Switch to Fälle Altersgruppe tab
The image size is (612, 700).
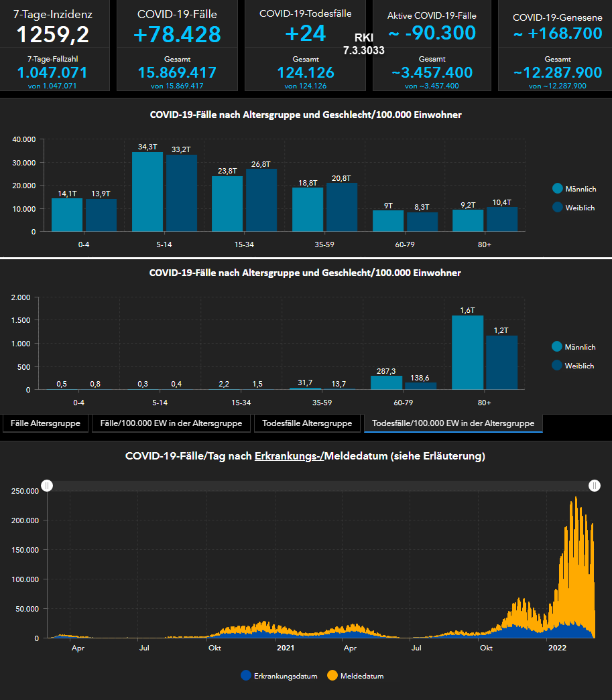pyautogui.click(x=46, y=423)
